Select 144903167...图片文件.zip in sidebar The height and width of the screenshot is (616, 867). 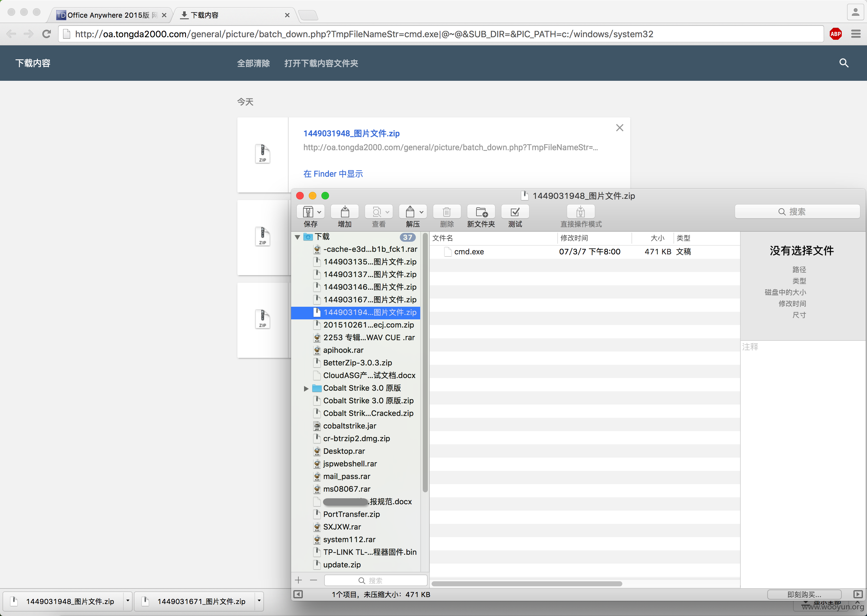pyautogui.click(x=356, y=300)
